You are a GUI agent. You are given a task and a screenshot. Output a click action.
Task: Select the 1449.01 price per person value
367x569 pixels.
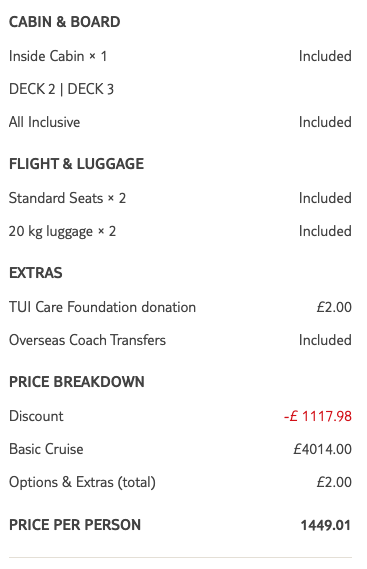click(x=326, y=525)
